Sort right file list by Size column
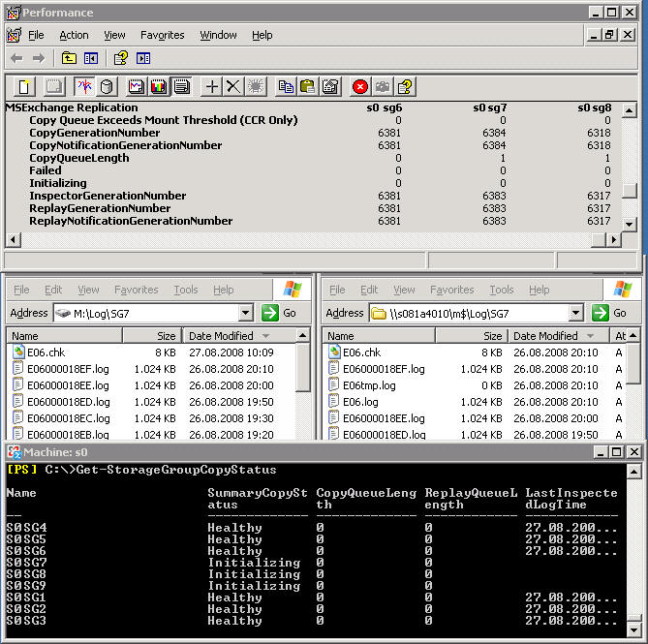Image resolution: width=648 pixels, height=644 pixels. pyautogui.click(x=472, y=336)
